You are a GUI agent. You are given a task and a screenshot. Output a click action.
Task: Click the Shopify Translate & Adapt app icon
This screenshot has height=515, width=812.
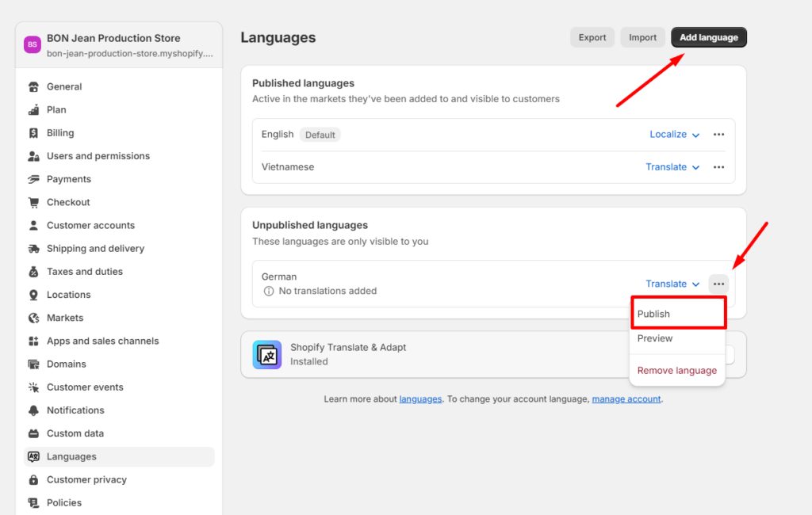(x=267, y=355)
